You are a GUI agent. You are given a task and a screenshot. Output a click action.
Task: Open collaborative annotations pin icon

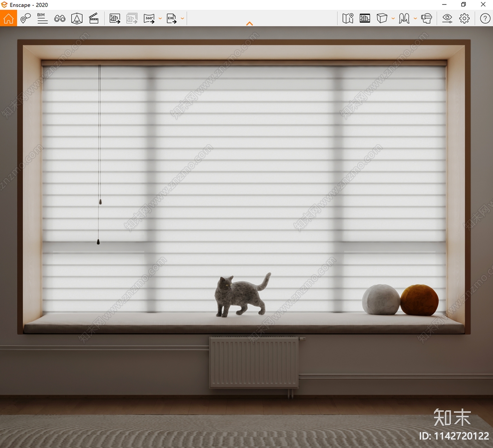[x=26, y=18]
